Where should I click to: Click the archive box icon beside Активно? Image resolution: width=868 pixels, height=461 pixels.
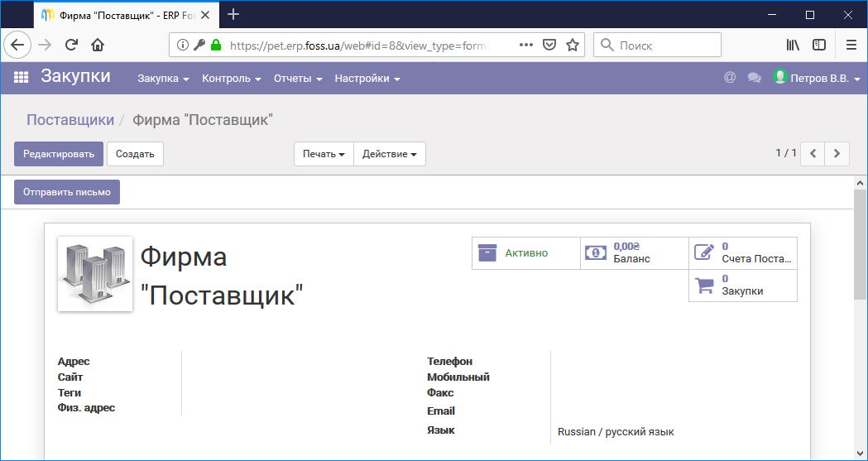coord(487,253)
